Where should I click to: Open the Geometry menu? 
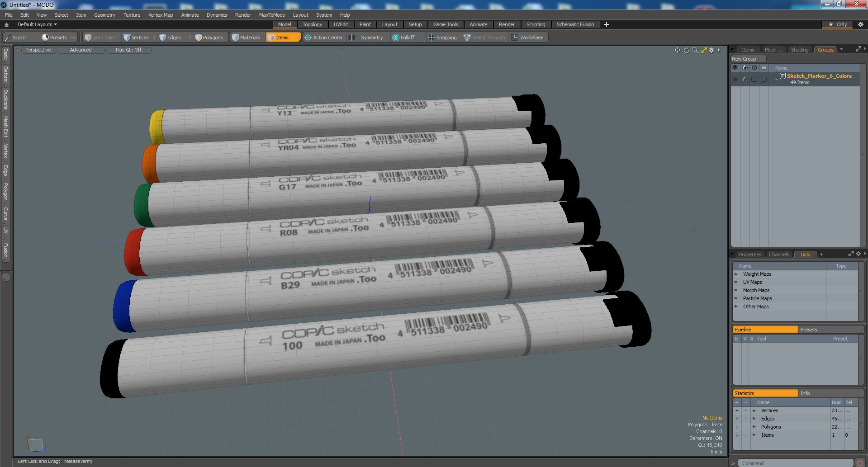pos(104,15)
